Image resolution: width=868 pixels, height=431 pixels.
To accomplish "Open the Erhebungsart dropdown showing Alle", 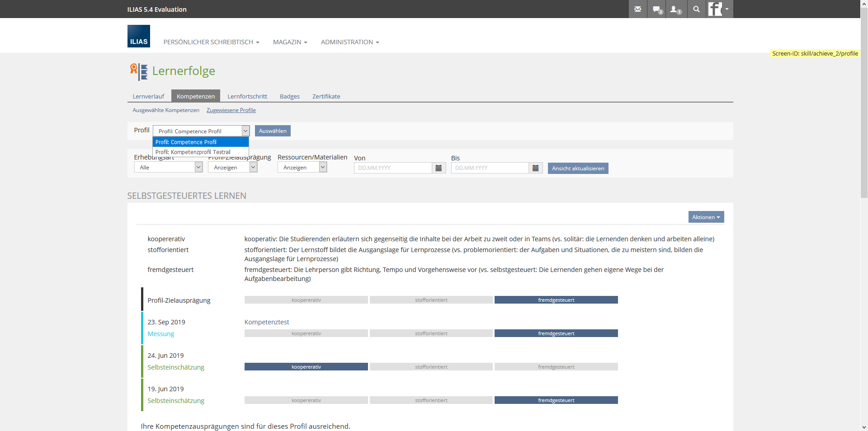I will (168, 168).
